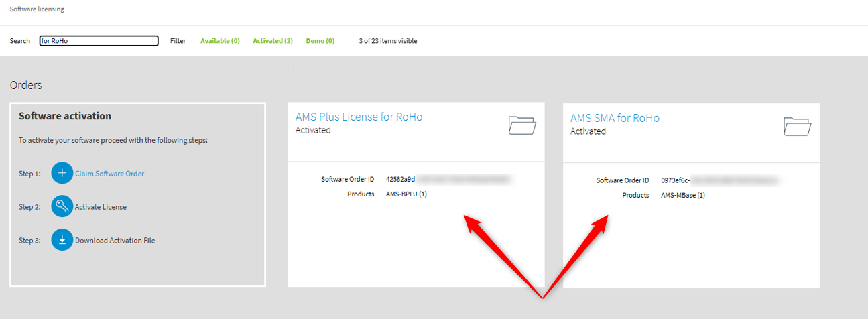Click the download arrow icon for Step 3
Screen dimensions: 868x319
point(62,240)
